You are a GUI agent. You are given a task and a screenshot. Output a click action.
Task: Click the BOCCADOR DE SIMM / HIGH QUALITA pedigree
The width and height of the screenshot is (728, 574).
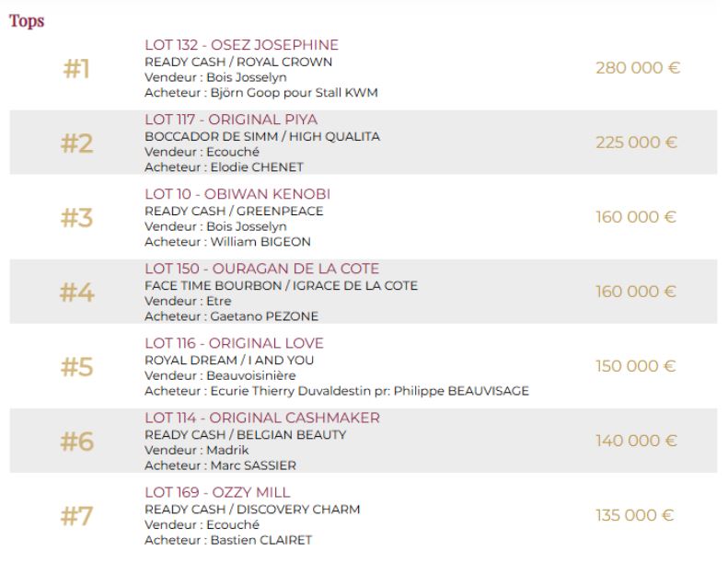(x=262, y=136)
